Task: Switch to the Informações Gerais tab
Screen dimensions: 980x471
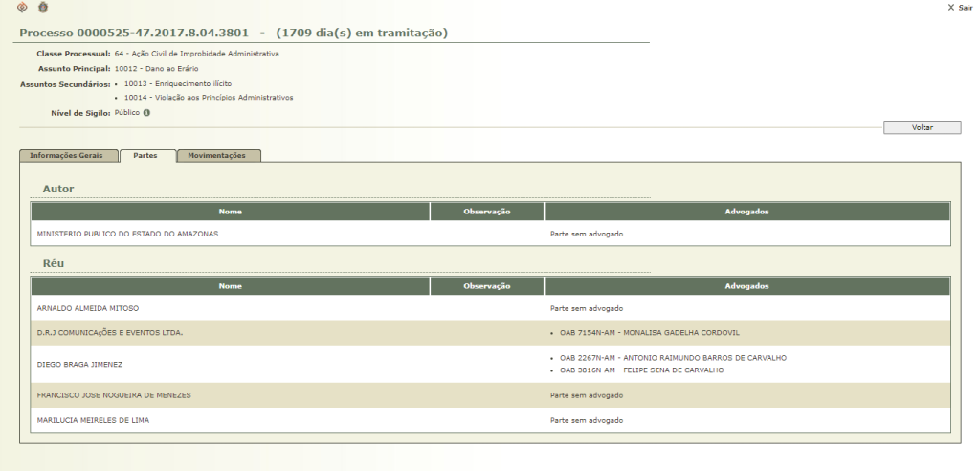Action: 67,156
